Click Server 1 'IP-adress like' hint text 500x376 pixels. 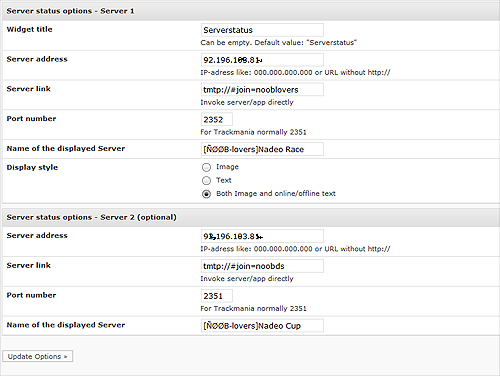(x=295, y=72)
